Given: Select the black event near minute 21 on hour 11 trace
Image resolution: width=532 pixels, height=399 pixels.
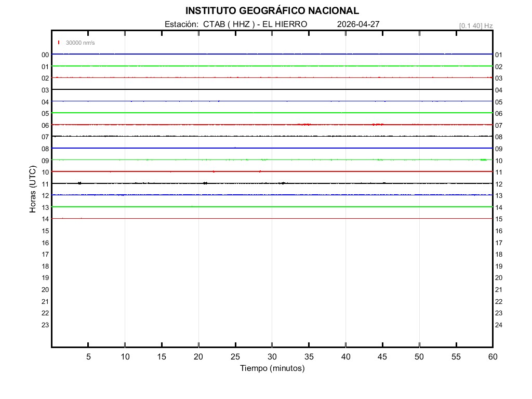Looking at the screenshot, I should click(205, 183).
